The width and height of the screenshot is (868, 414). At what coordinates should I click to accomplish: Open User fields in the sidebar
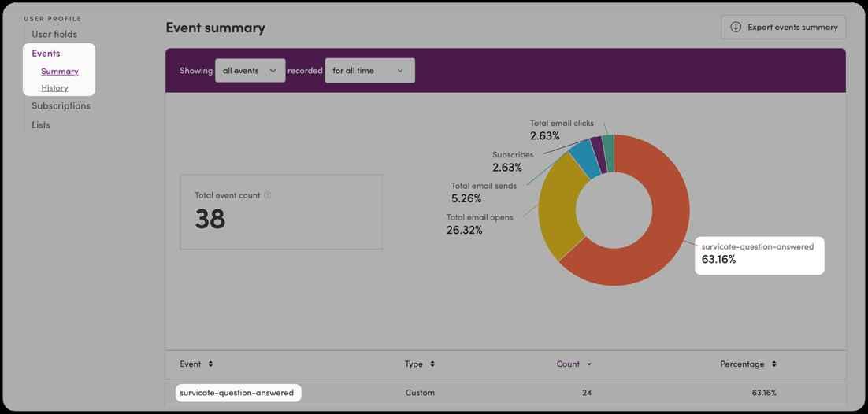point(54,35)
